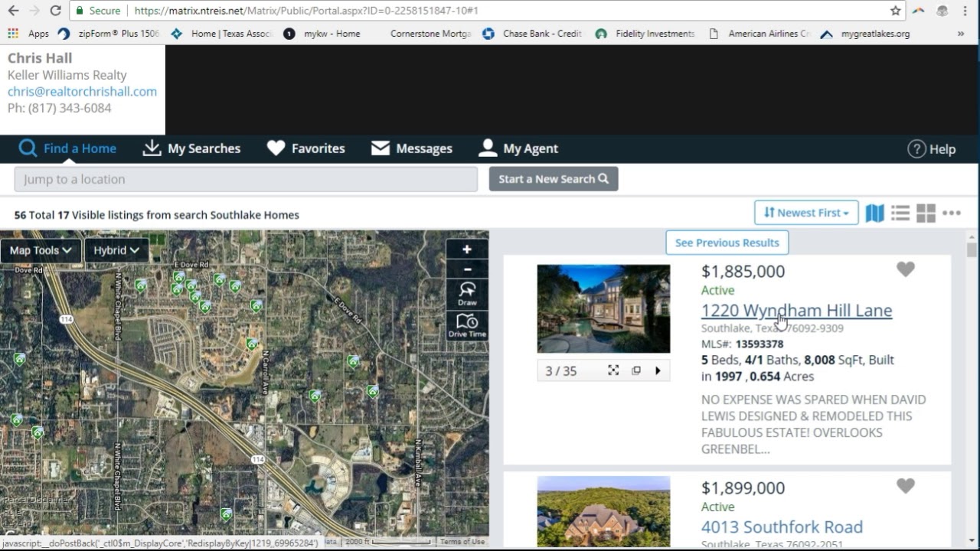Expand the Map Tools dropdown
This screenshot has width=980, height=551.
(41, 250)
